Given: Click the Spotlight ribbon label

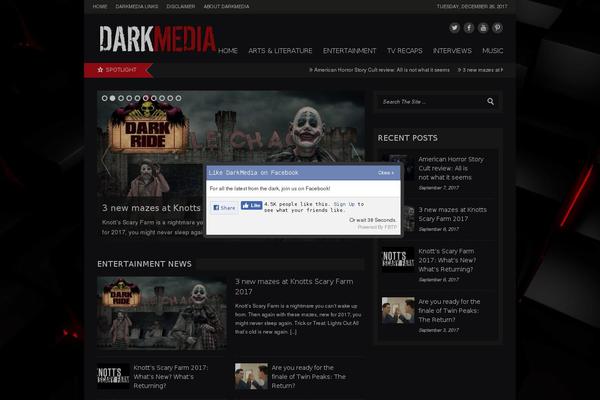Looking at the screenshot, I should click(x=117, y=70).
